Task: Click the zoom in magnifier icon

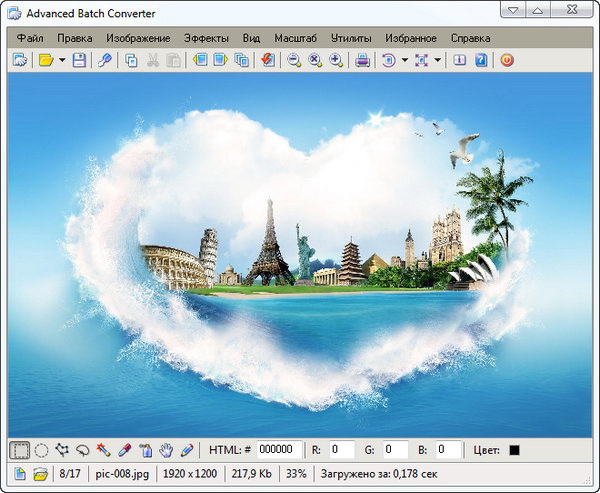Action: tap(336, 60)
